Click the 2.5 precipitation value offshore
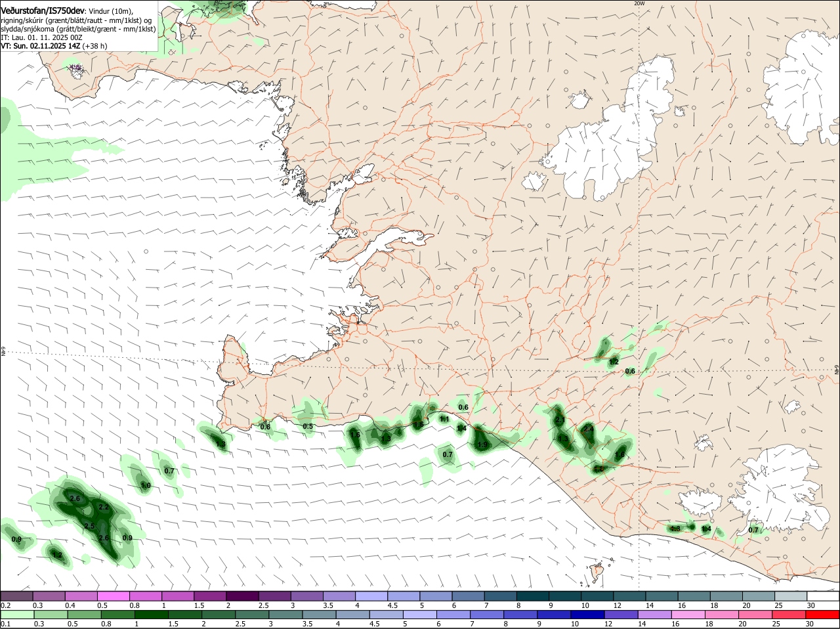 tap(89, 526)
